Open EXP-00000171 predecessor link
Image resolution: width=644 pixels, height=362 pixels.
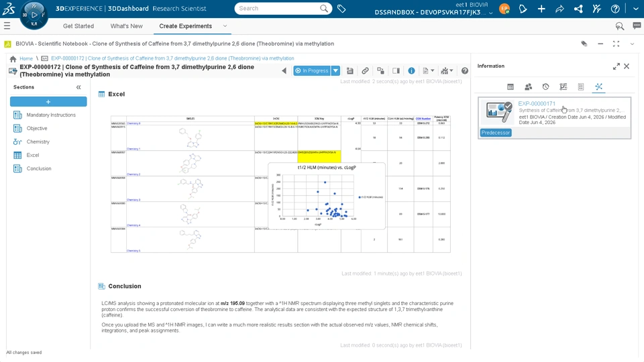click(x=537, y=103)
